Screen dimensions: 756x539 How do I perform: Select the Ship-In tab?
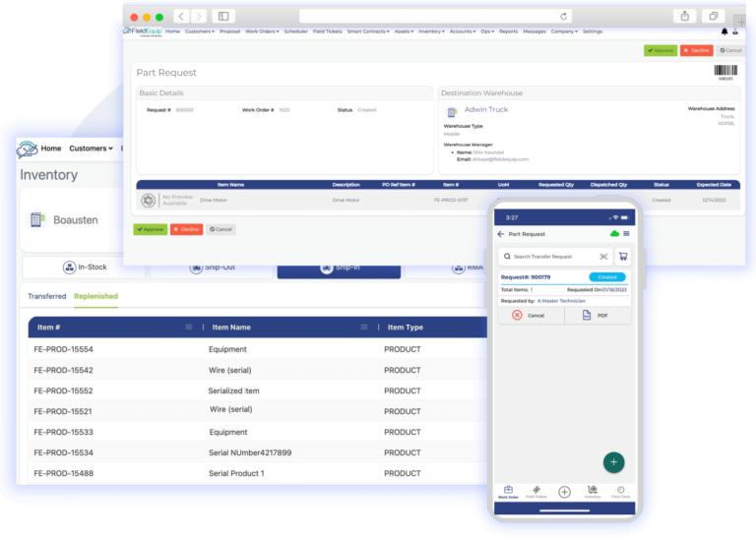point(339,269)
